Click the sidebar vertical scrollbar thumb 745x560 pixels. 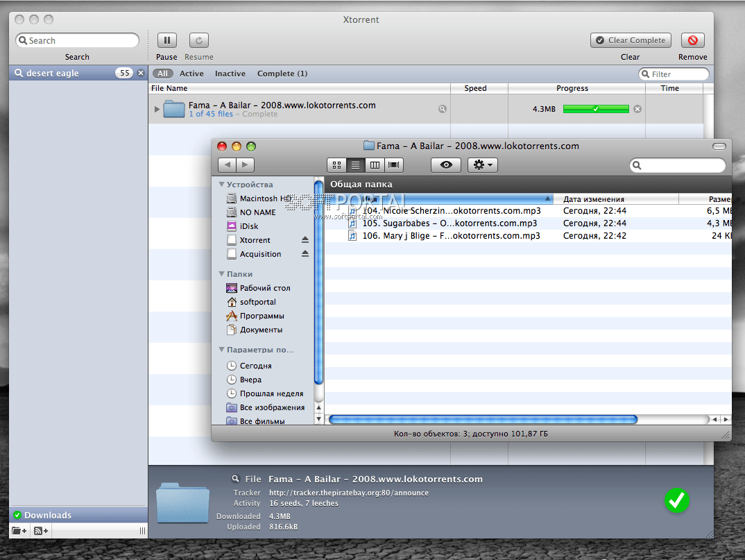(x=319, y=283)
